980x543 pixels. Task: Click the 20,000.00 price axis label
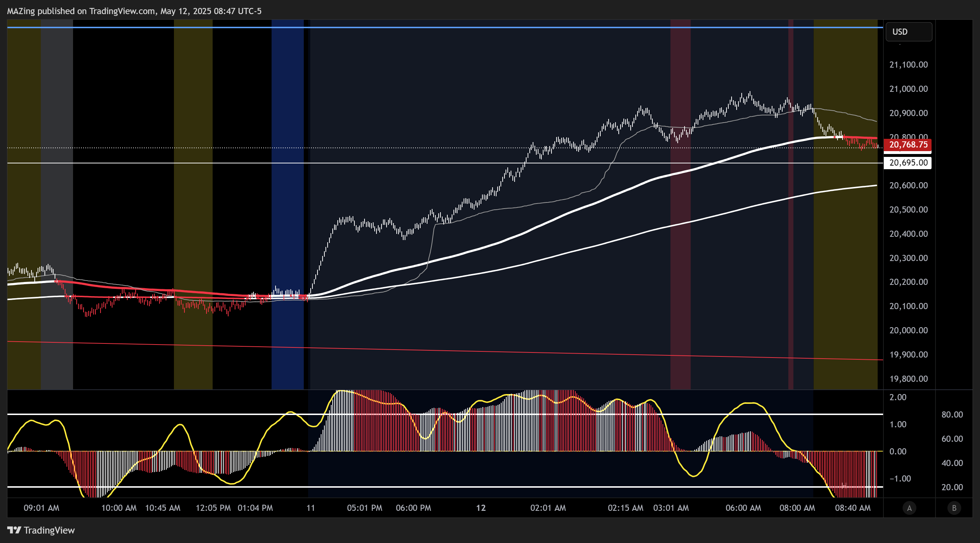[x=908, y=330]
